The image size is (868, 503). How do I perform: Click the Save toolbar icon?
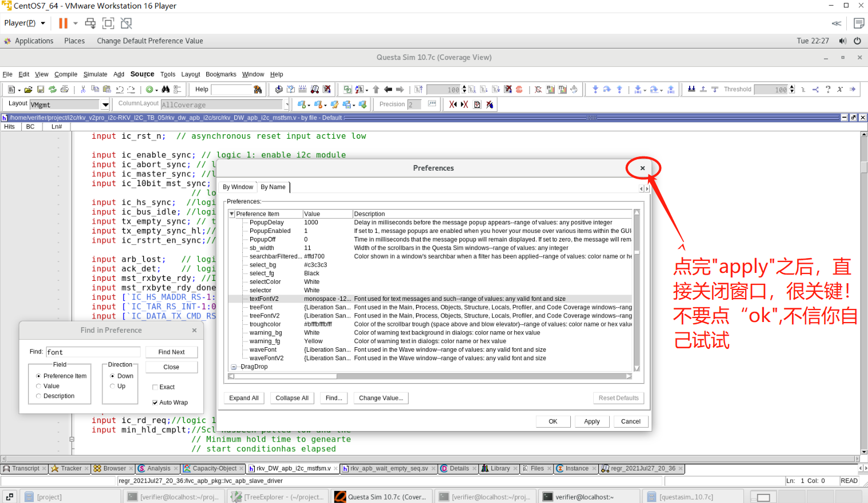pyautogui.click(x=41, y=90)
